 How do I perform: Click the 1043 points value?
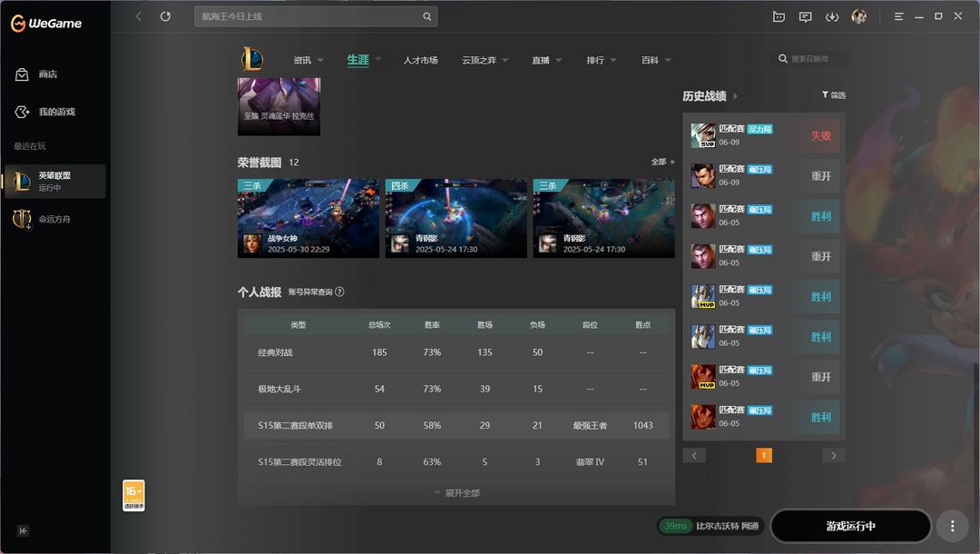point(642,425)
